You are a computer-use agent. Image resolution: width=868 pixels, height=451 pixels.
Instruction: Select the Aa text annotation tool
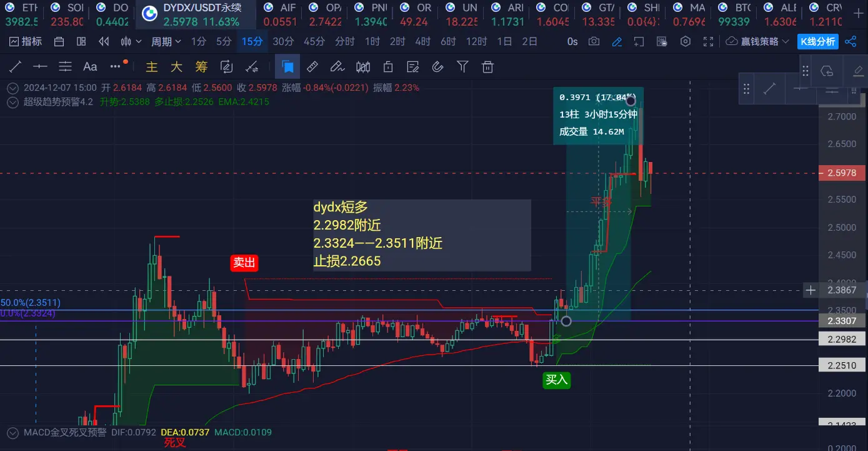click(x=90, y=66)
